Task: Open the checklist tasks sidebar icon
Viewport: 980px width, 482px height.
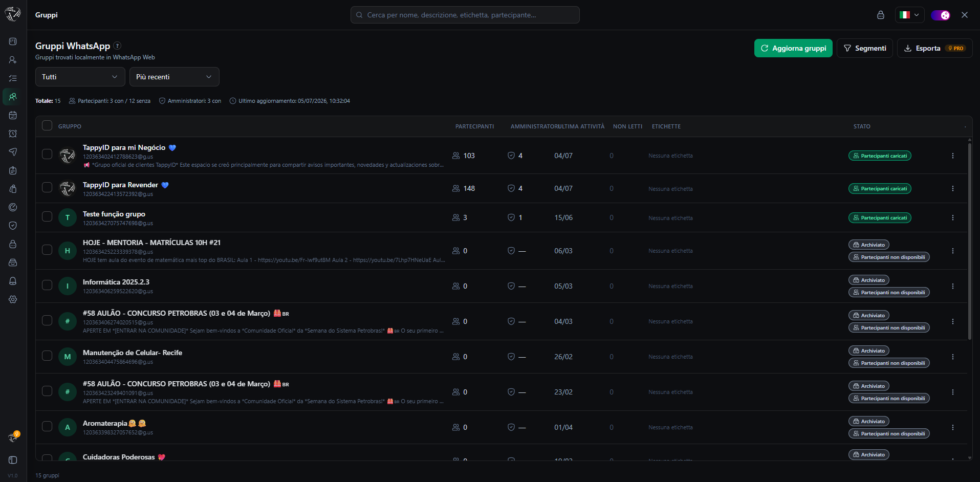Action: click(x=13, y=78)
